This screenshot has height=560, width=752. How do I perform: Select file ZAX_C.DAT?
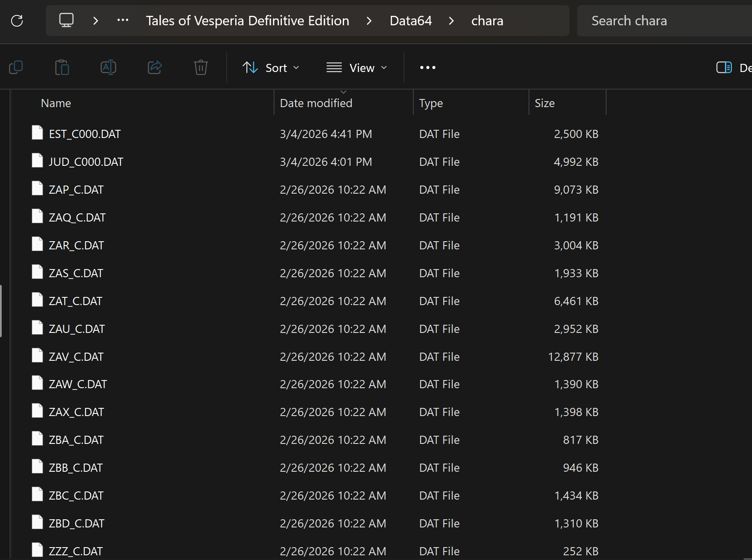76,412
